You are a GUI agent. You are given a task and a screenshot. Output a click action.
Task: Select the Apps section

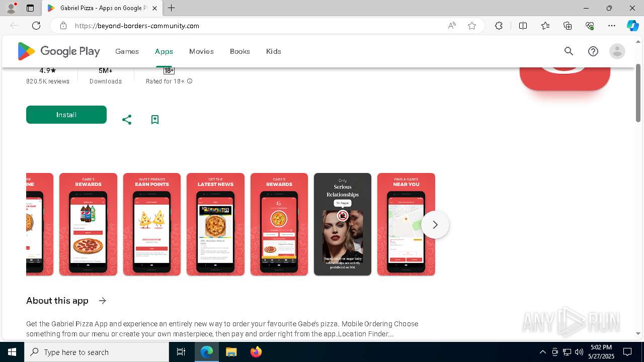[164, 51]
